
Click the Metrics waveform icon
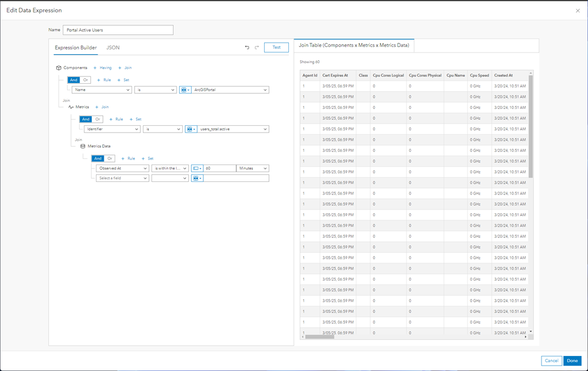(x=70, y=107)
